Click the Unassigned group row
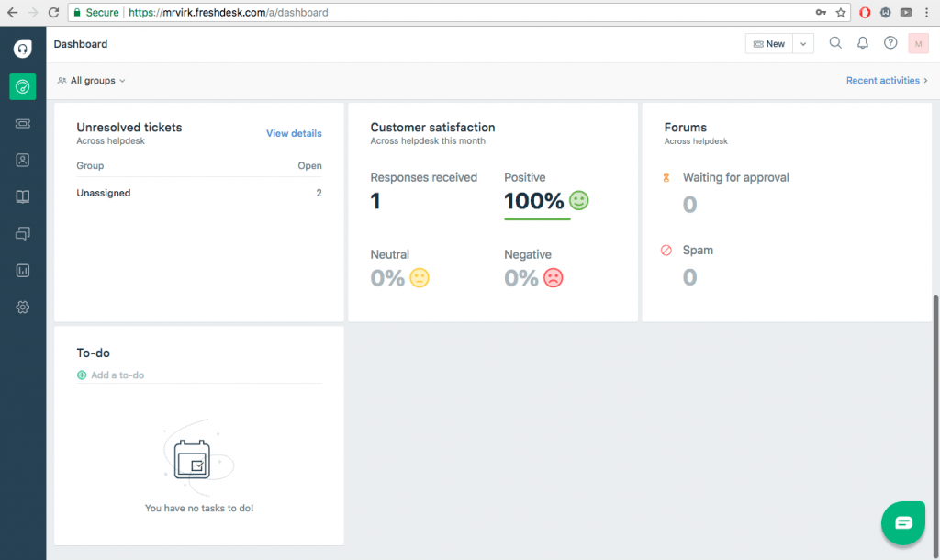The height and width of the screenshot is (560, 940). pyautogui.click(x=199, y=193)
